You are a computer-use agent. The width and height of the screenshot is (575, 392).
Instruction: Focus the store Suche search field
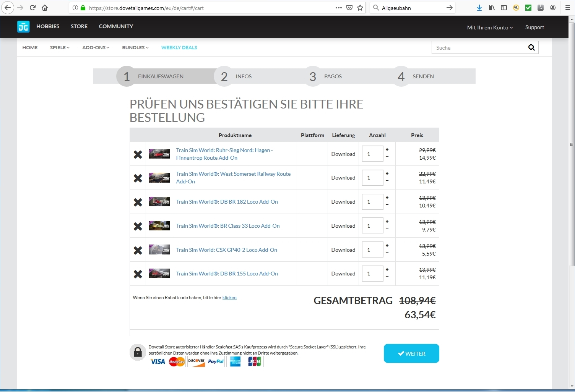coord(479,47)
